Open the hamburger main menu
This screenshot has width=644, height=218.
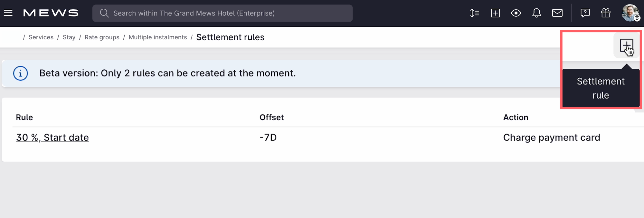[x=8, y=13]
